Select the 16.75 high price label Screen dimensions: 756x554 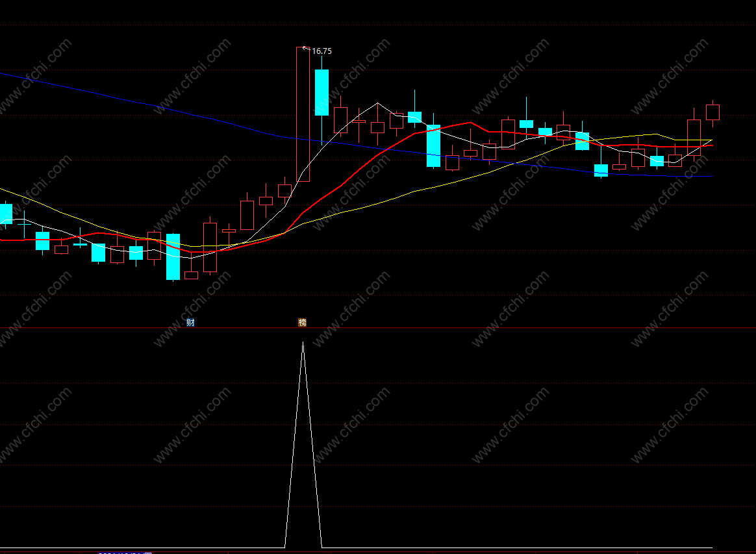click(x=321, y=51)
